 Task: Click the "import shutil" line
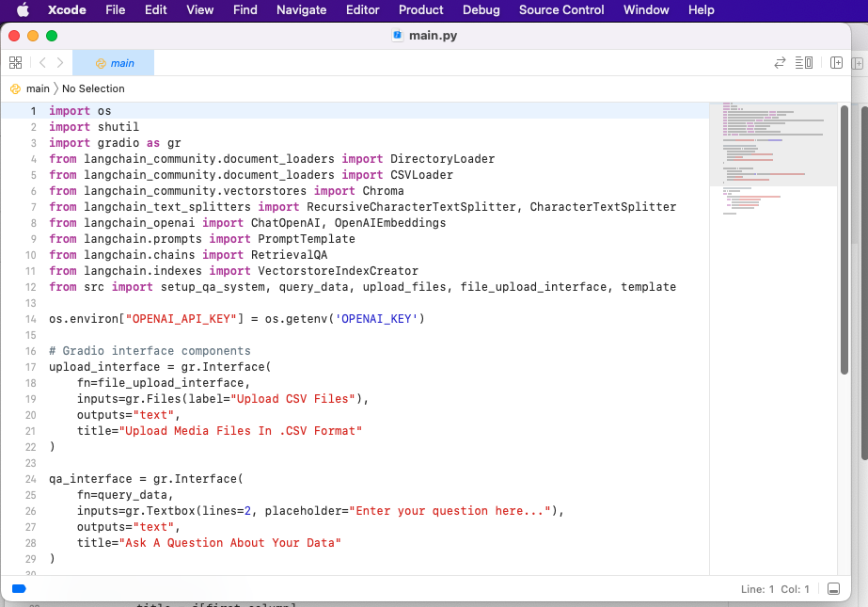93,127
